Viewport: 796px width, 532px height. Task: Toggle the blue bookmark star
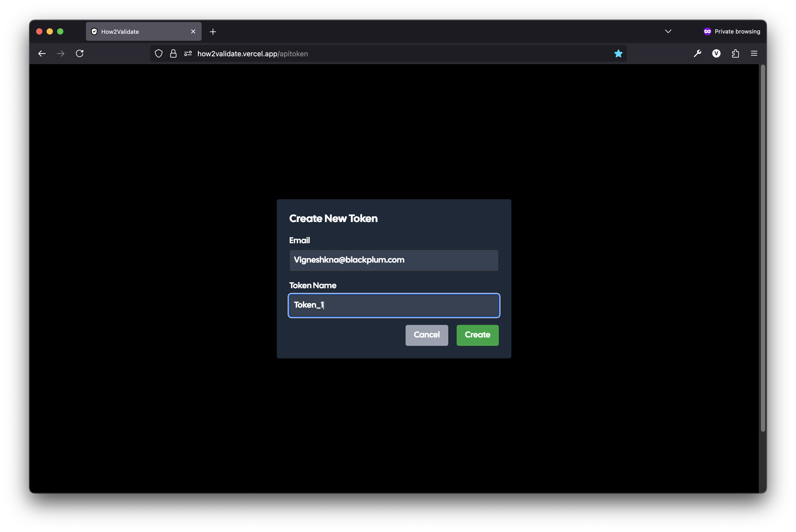point(618,54)
